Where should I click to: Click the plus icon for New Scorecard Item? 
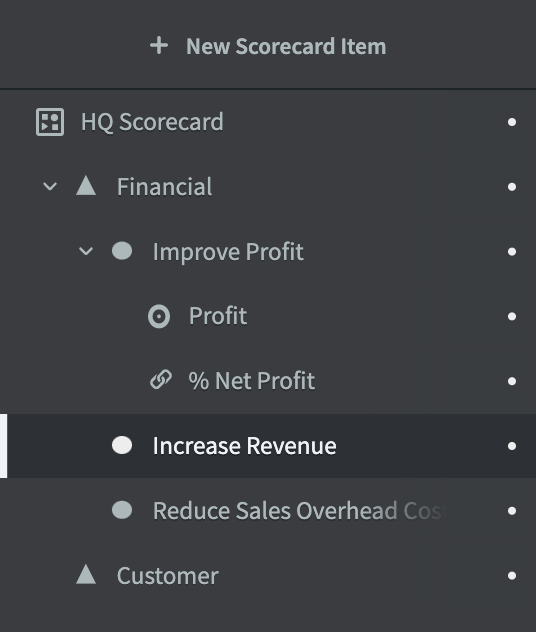159,46
